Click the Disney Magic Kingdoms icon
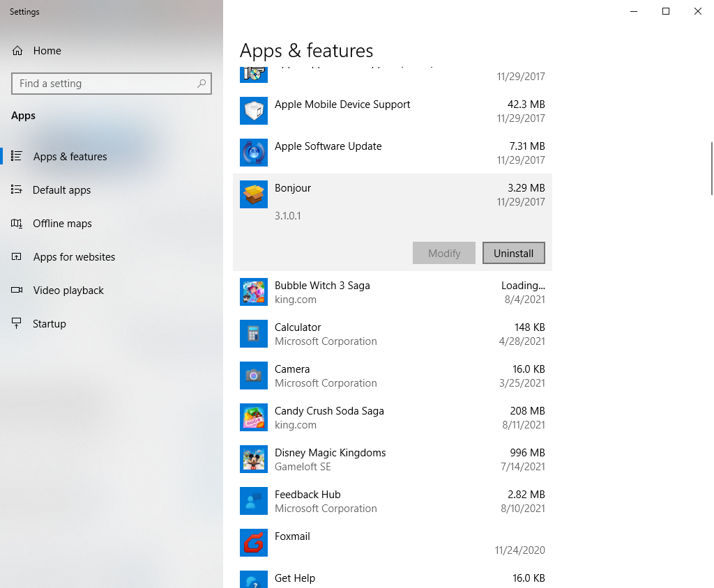Image resolution: width=714 pixels, height=588 pixels. click(254, 459)
